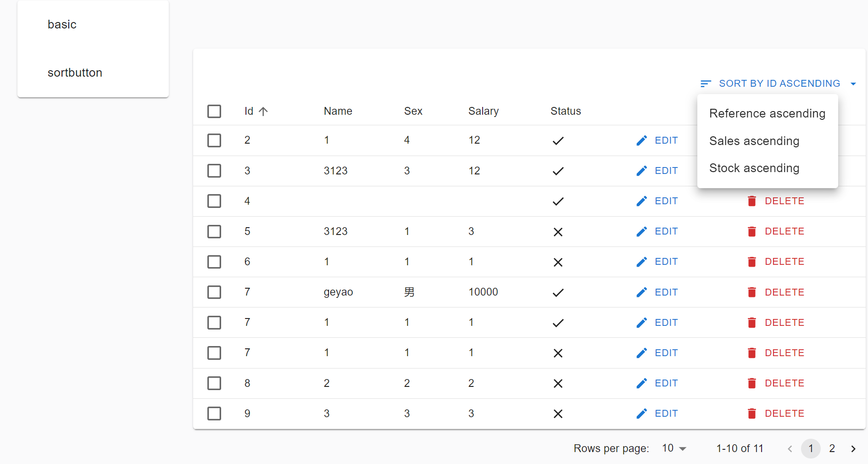The width and height of the screenshot is (868, 464).
Task: Check the checkbox for row Id 5
Action: [x=214, y=231]
